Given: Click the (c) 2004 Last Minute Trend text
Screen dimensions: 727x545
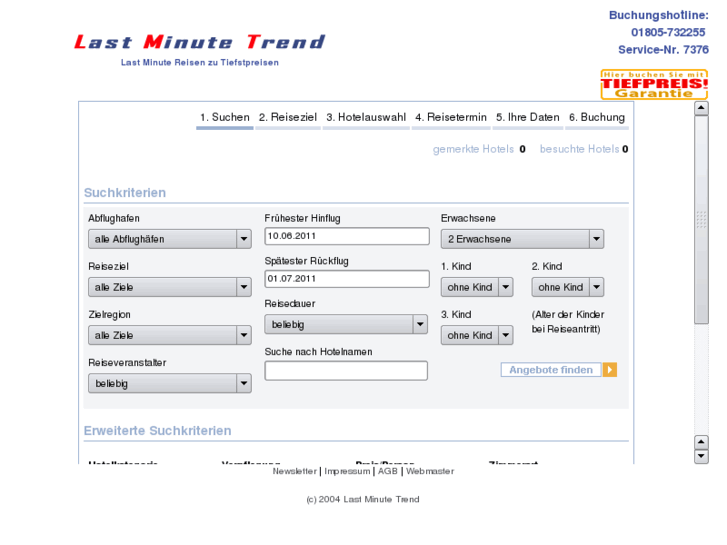Looking at the screenshot, I should tap(363, 500).
